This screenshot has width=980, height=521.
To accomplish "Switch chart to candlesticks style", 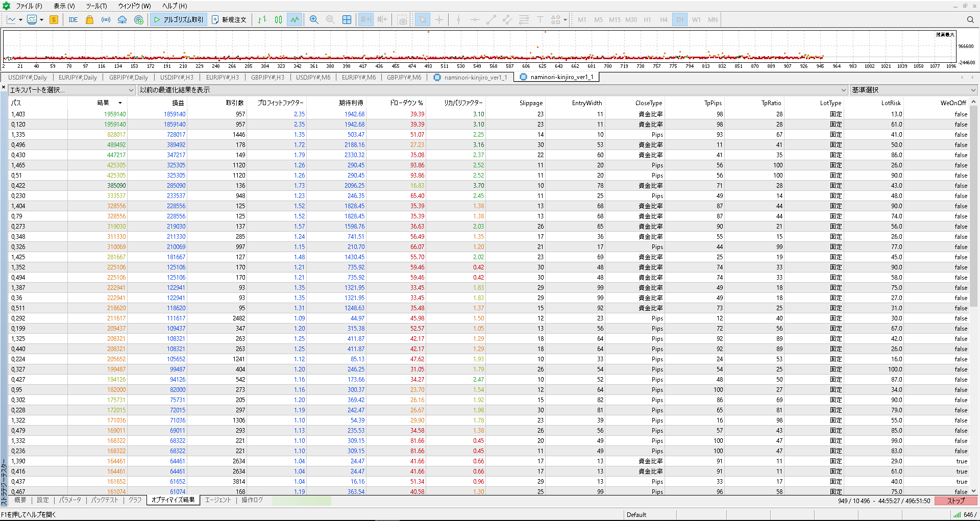I will [x=278, y=20].
